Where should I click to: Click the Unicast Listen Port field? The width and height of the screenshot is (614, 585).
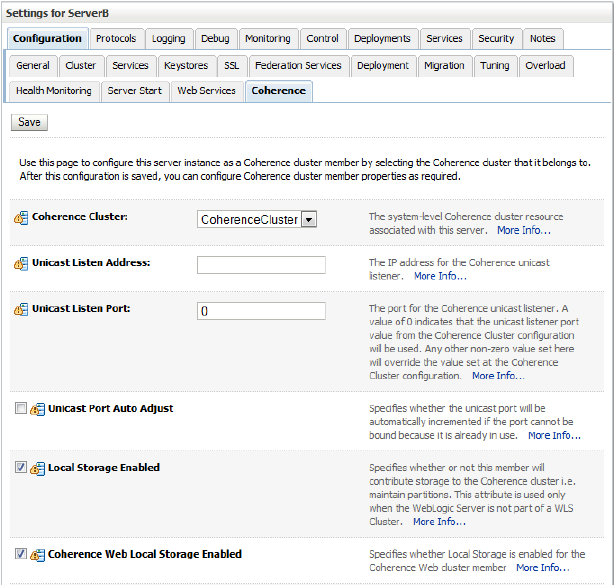261,311
